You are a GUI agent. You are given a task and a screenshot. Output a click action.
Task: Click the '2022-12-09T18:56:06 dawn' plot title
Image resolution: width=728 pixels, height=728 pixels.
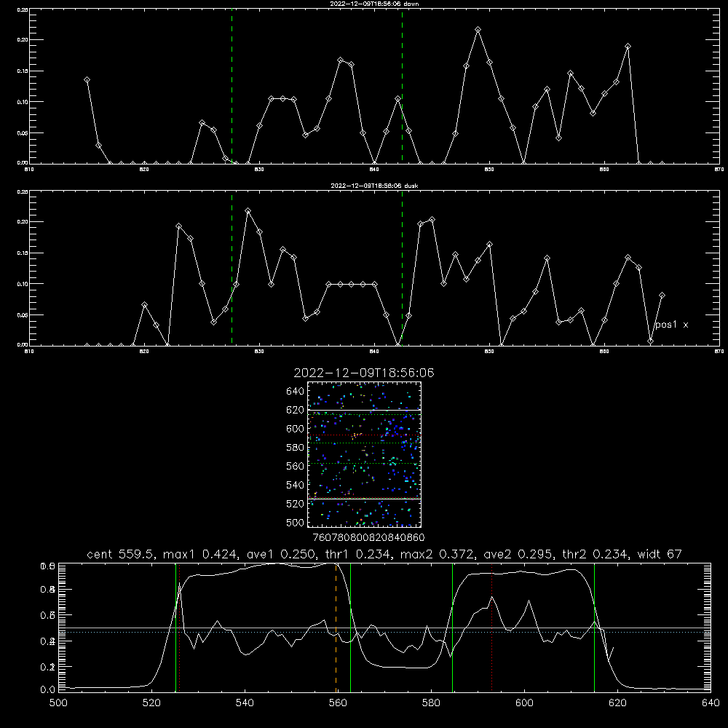[374, 4]
